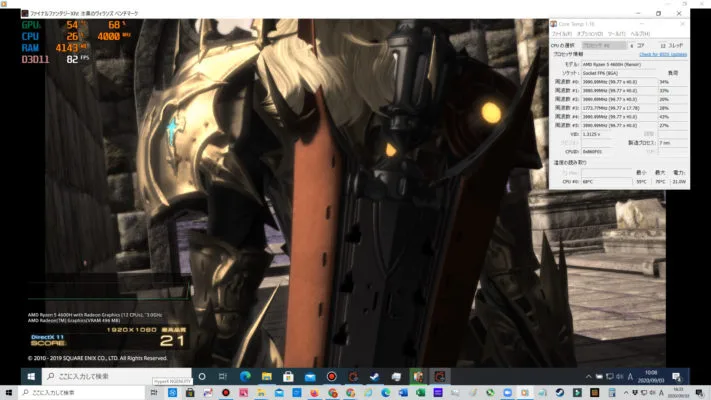Open Microsoft Excel from the outer bottom taskbar

coord(420,393)
